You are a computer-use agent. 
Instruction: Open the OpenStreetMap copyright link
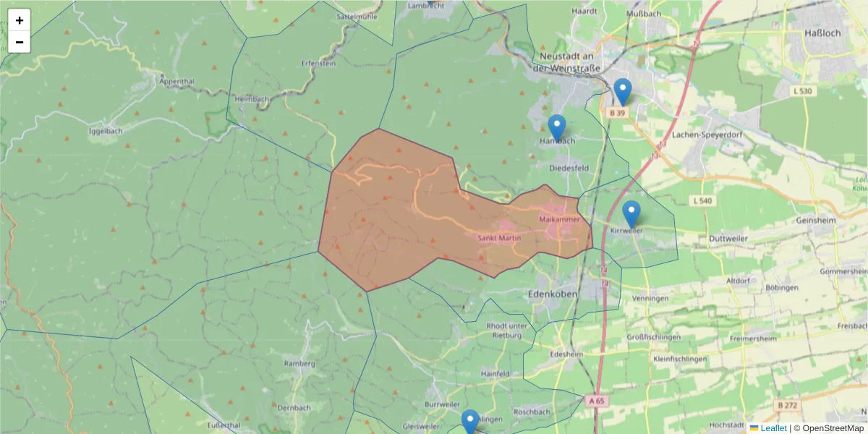[x=833, y=428]
